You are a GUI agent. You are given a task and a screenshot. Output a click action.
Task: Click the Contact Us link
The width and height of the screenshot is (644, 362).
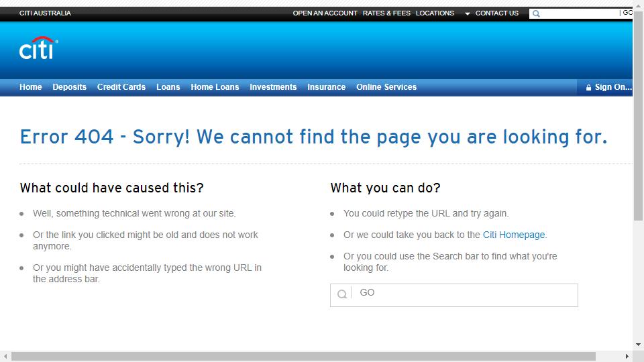pos(497,13)
